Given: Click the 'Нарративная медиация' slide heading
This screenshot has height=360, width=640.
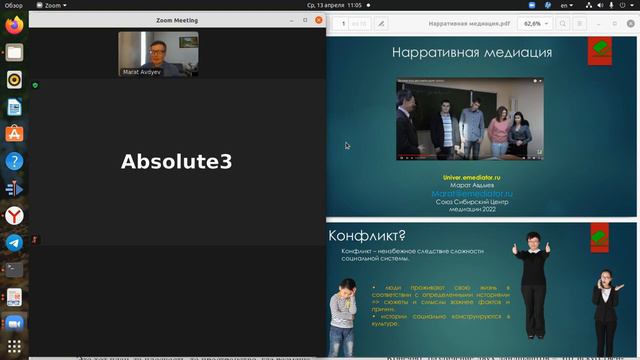Looking at the screenshot, I should [x=472, y=52].
